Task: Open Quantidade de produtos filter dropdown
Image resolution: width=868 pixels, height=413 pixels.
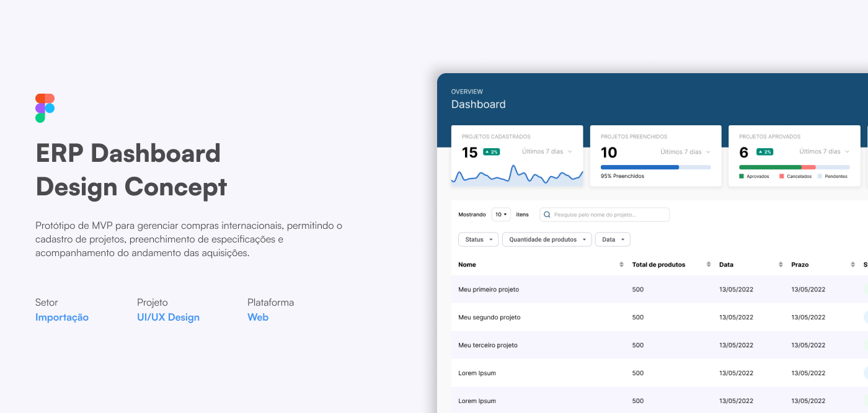Action: click(x=547, y=239)
